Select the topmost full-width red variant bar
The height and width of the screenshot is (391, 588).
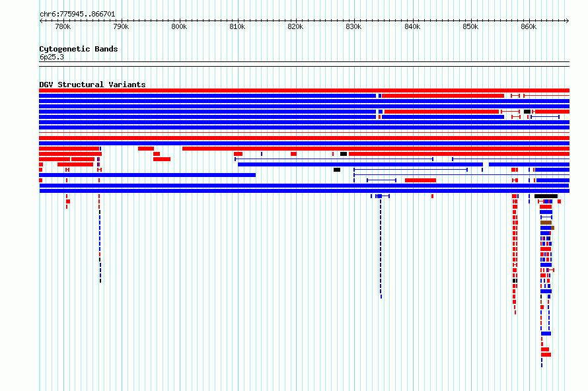click(x=304, y=90)
